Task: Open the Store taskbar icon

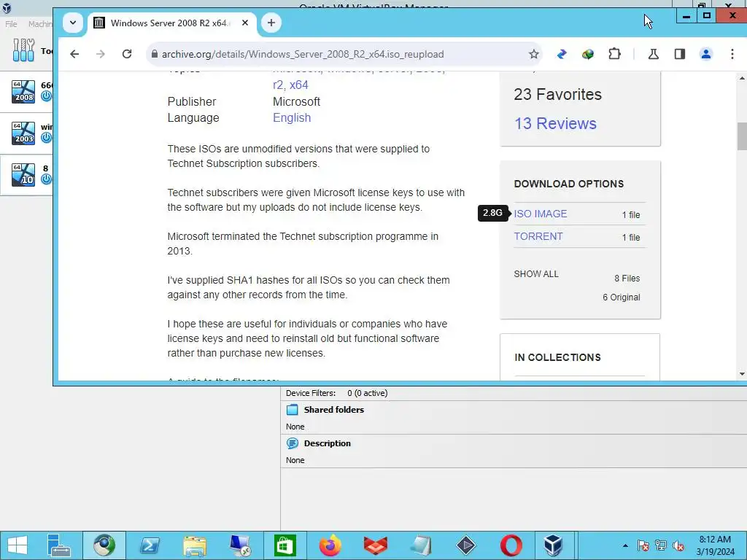Action: tap(285, 545)
